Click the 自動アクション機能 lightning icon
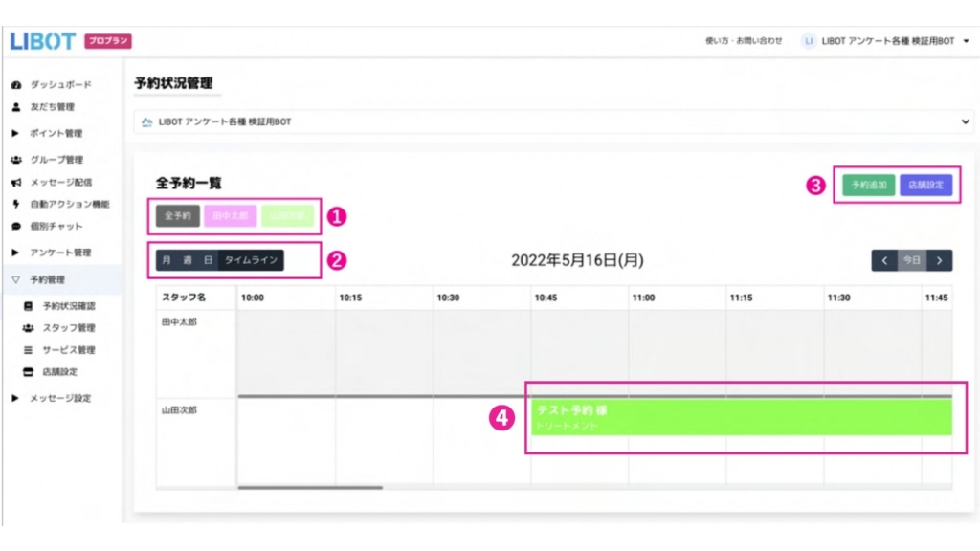Image resolution: width=980 pixels, height=551 pixels. click(x=16, y=204)
